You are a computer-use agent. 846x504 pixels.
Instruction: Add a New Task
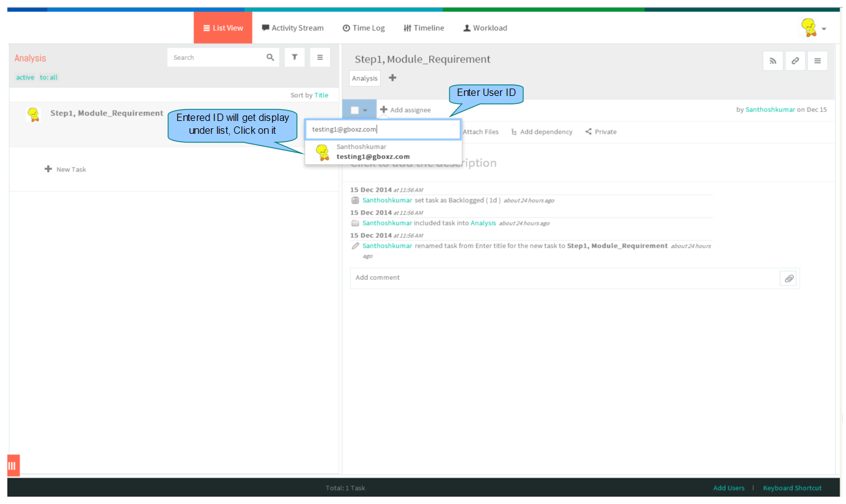tap(65, 169)
